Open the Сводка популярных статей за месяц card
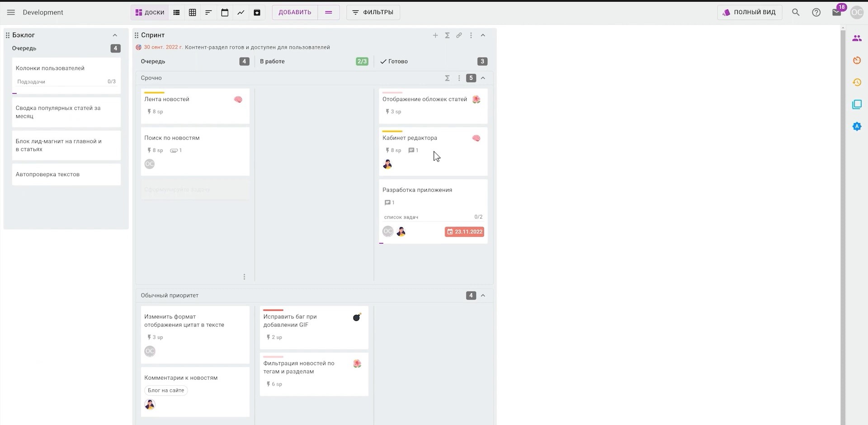 click(x=66, y=112)
